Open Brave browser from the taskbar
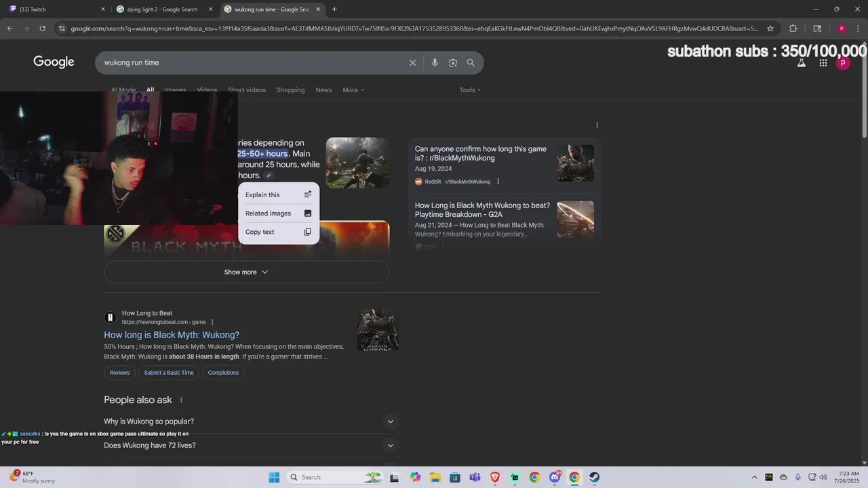Viewport: 868px width, 488px height. (495, 477)
